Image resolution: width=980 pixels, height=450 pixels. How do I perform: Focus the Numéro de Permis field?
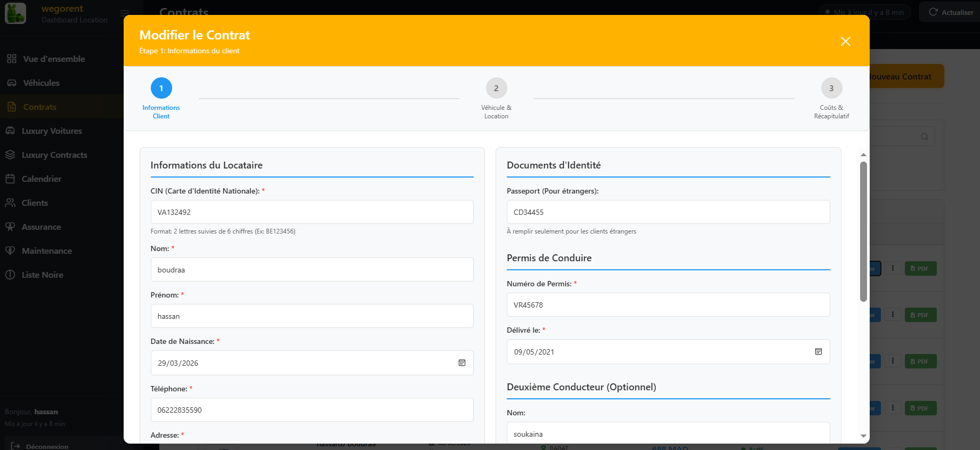click(668, 305)
